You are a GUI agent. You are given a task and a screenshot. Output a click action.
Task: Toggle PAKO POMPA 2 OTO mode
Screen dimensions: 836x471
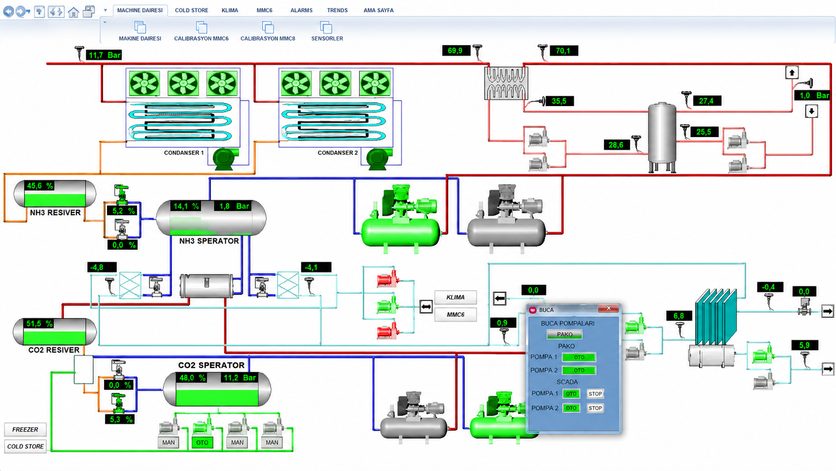coord(580,370)
